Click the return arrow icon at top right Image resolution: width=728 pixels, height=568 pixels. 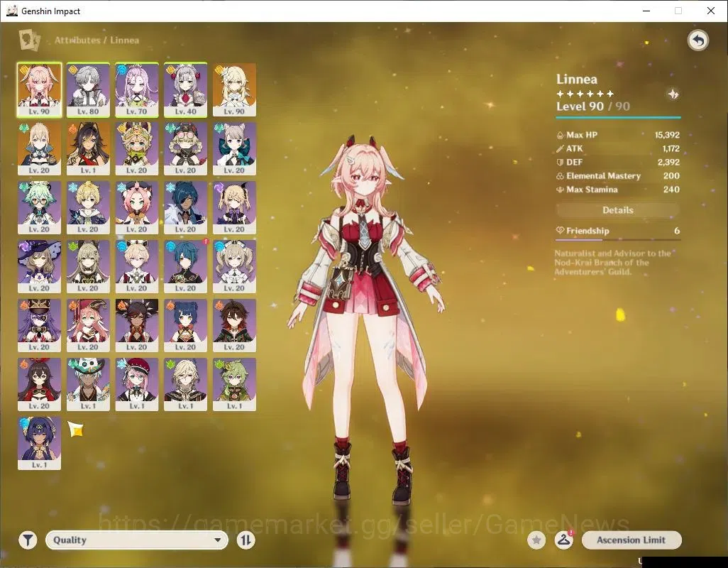point(697,40)
